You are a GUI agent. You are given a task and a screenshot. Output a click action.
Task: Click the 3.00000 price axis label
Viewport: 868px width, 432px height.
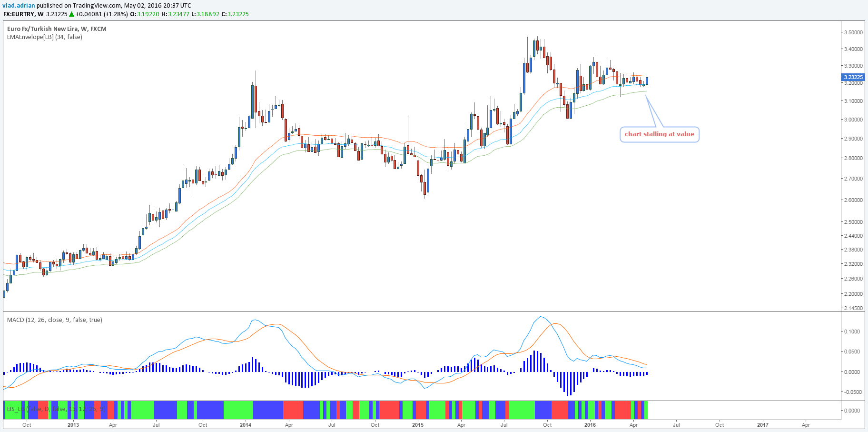(853, 120)
